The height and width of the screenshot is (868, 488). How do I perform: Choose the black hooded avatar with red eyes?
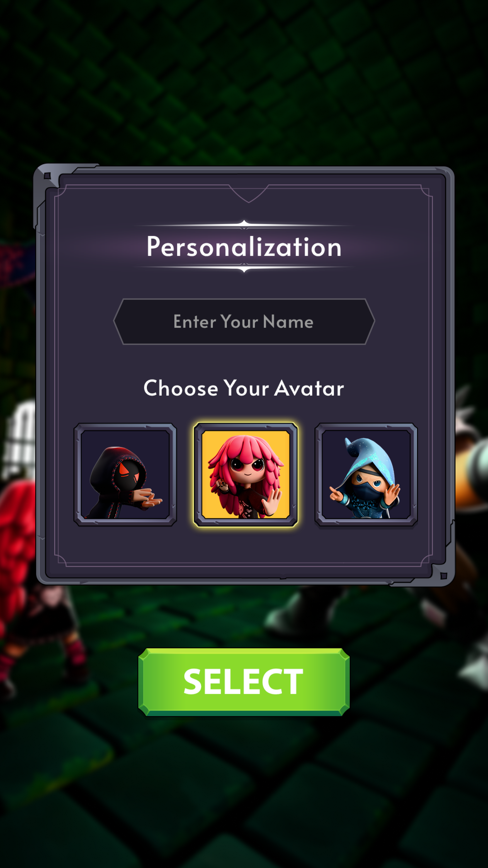point(125,475)
